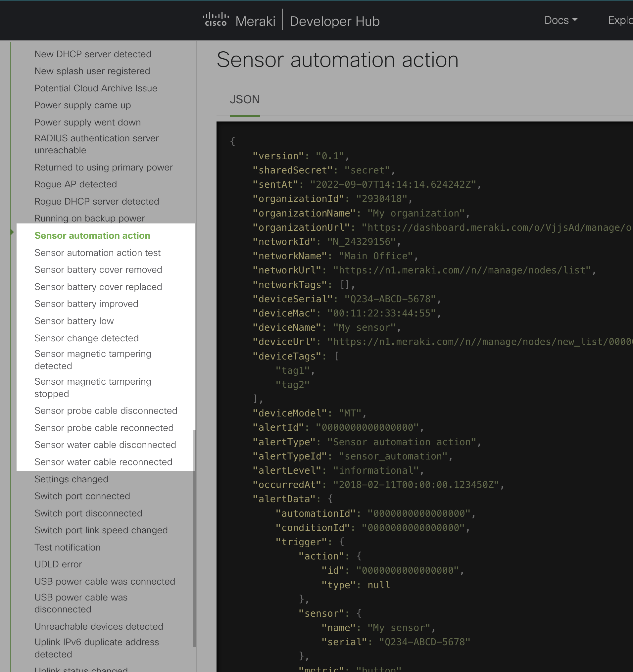
Task: Click the Cisco Meraki logo
Action: tap(239, 21)
